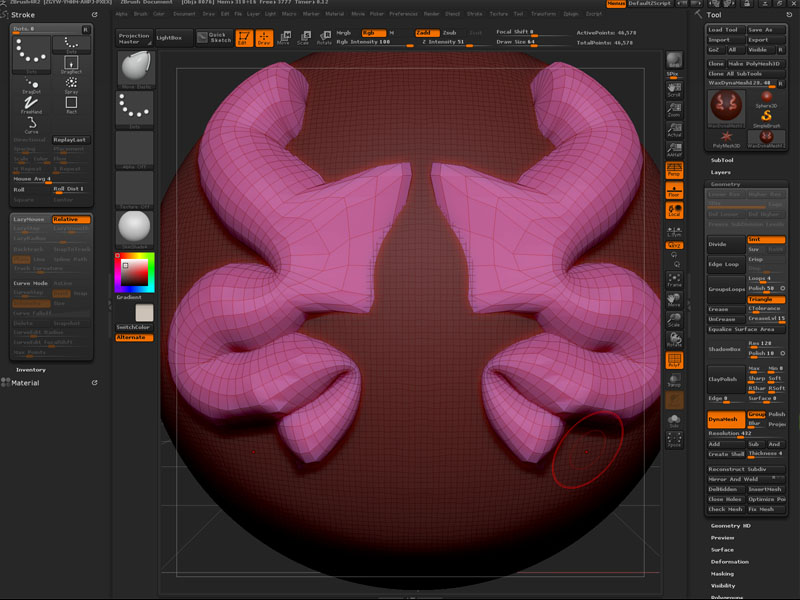The image size is (800, 600).
Task: Click the BPR render icon above SPix
Action: (x=674, y=60)
